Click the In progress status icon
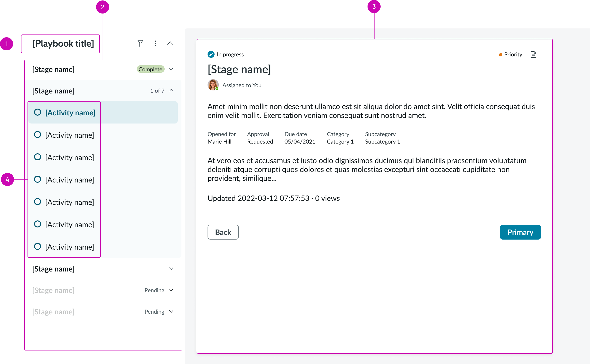Image resolution: width=590 pixels, height=364 pixels. click(211, 54)
